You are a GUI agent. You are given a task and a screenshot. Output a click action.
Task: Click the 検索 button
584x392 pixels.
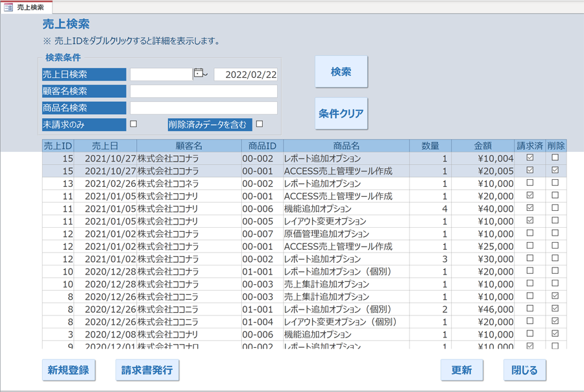pyautogui.click(x=341, y=71)
